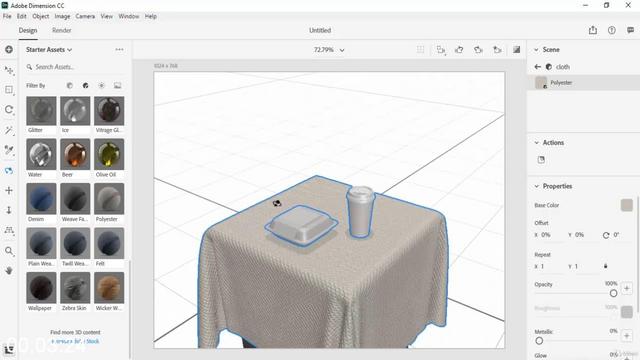This screenshot has height=360, width=640.
Task: Add image to Metallic with plus button
Action: (x=627, y=336)
